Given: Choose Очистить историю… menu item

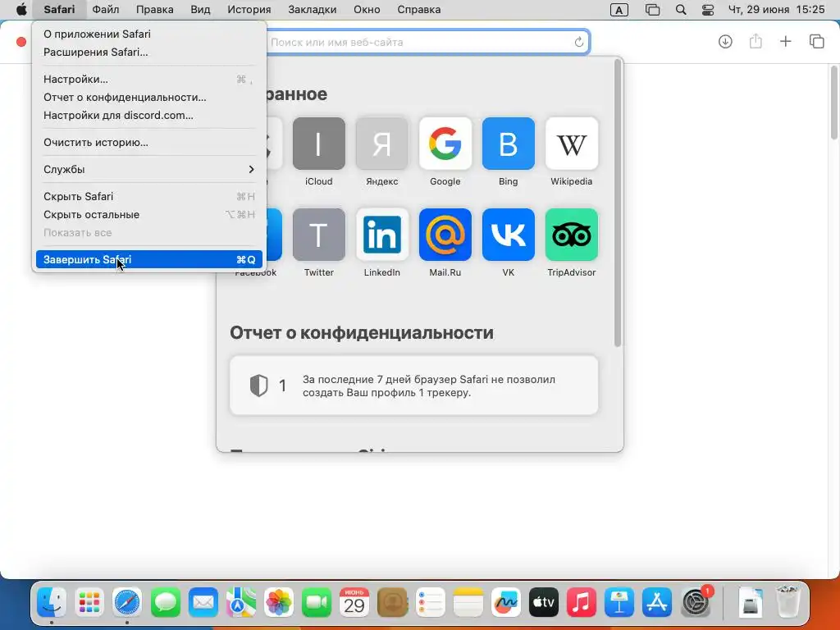Looking at the screenshot, I should click(149, 143).
